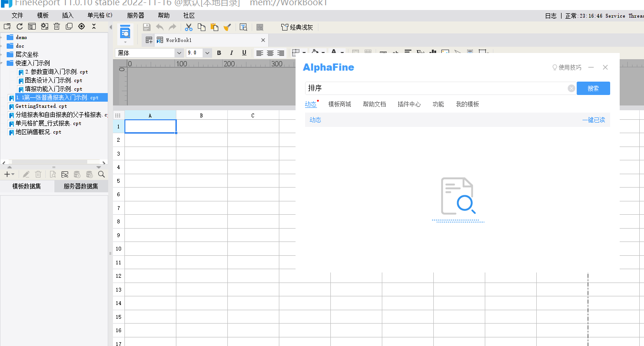
Task: Switch to the 服务器数据集 tab
Action: tap(81, 186)
